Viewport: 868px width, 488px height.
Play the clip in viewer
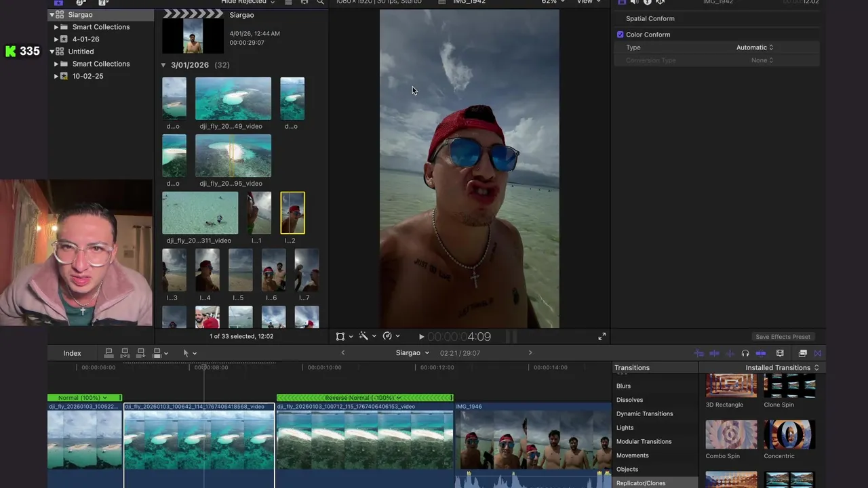point(421,337)
